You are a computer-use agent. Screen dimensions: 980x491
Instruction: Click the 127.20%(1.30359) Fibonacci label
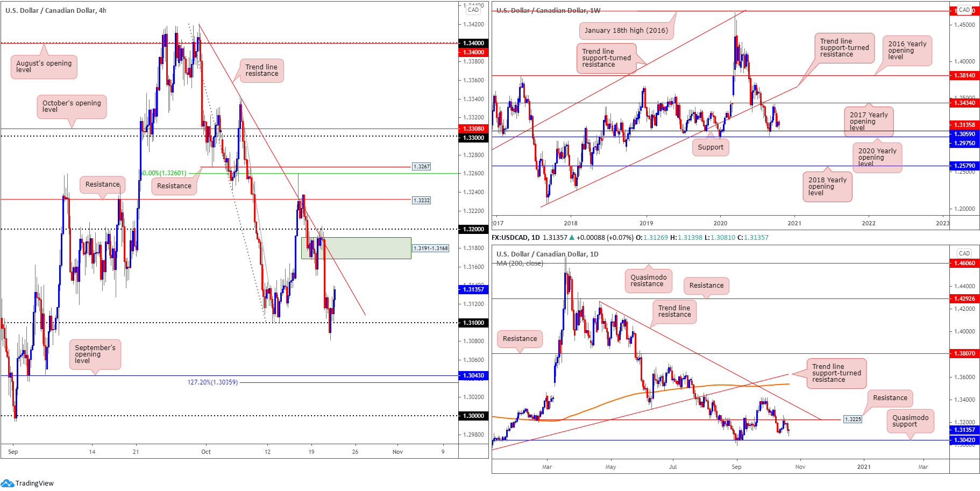(x=212, y=382)
